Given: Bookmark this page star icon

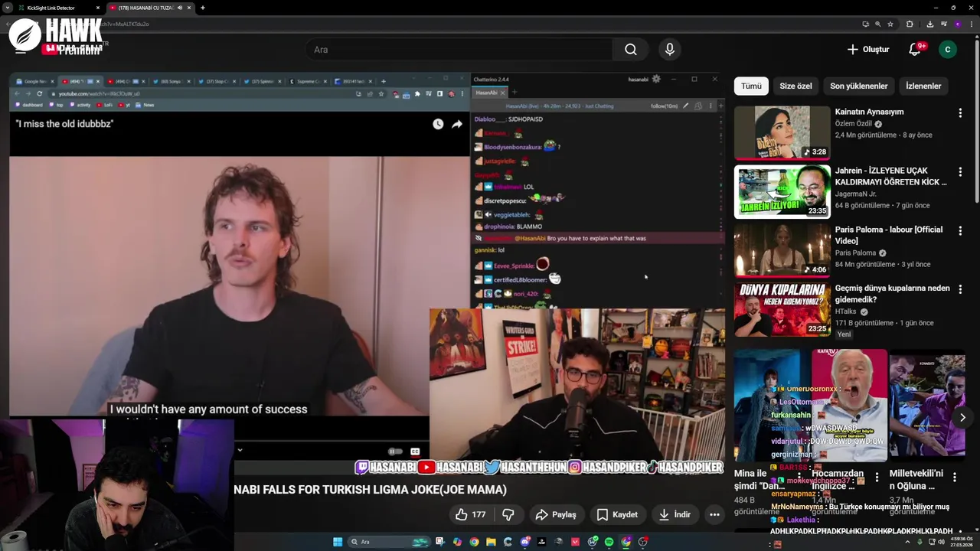Looking at the screenshot, I should (890, 24).
